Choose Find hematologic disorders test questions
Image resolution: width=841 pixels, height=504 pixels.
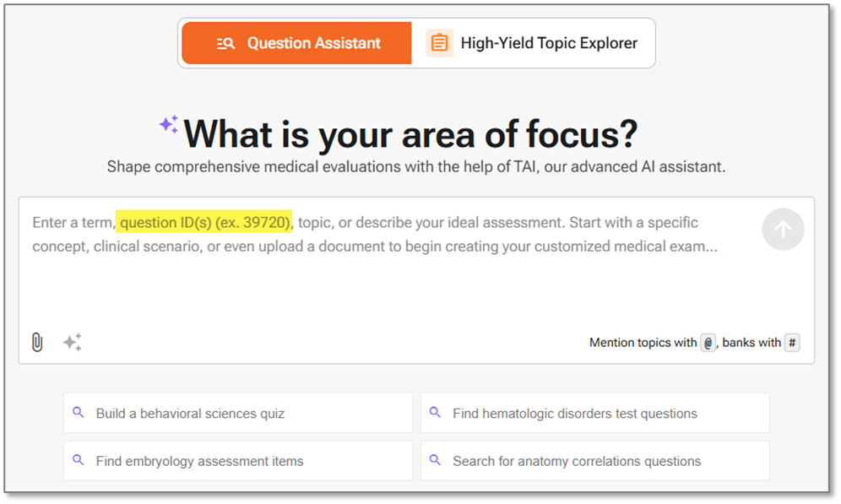click(x=594, y=413)
